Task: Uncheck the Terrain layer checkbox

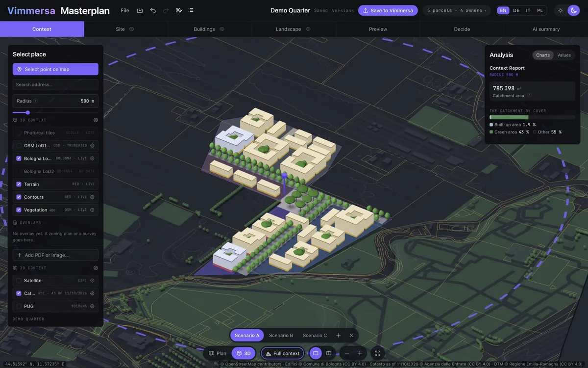Action: click(x=19, y=184)
